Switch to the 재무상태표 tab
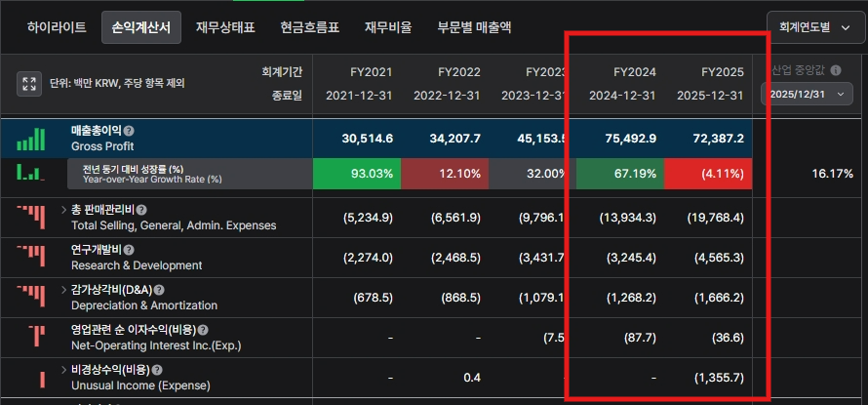Screen dimensions: 868x405 click(224, 27)
